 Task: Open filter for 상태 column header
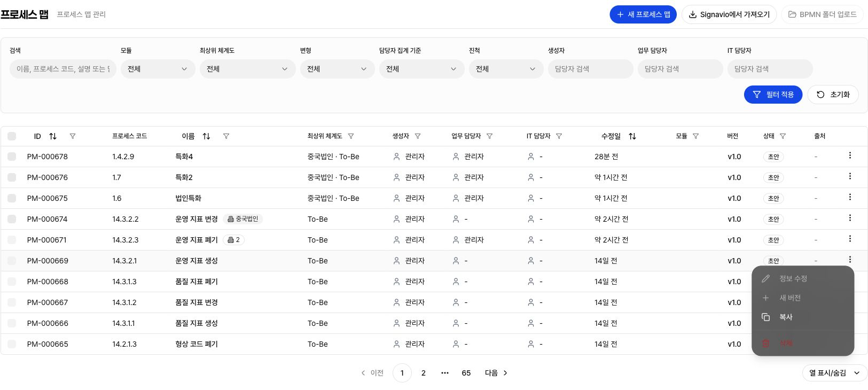pyautogui.click(x=783, y=136)
